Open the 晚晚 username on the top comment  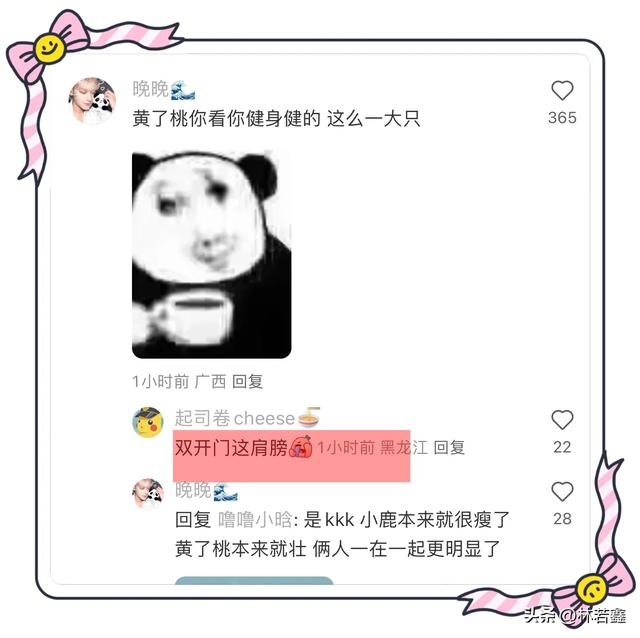pos(151,89)
